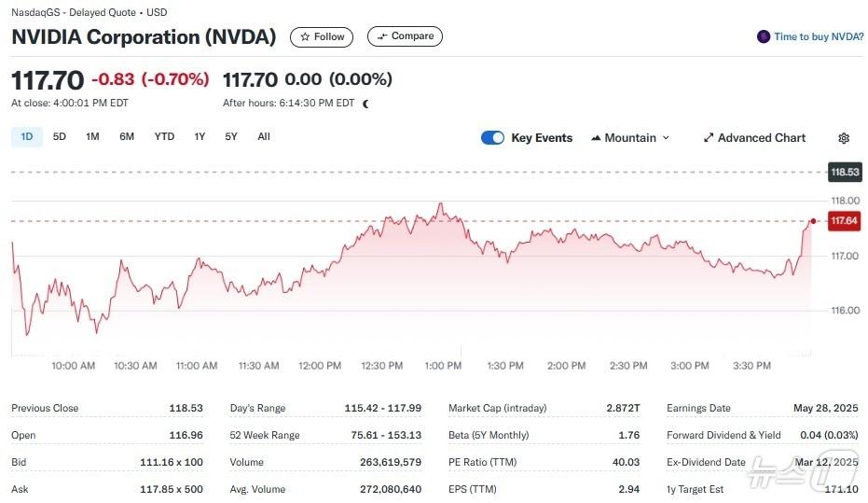The image size is (868, 503).
Task: Choose the YTD range tab
Action: [164, 137]
